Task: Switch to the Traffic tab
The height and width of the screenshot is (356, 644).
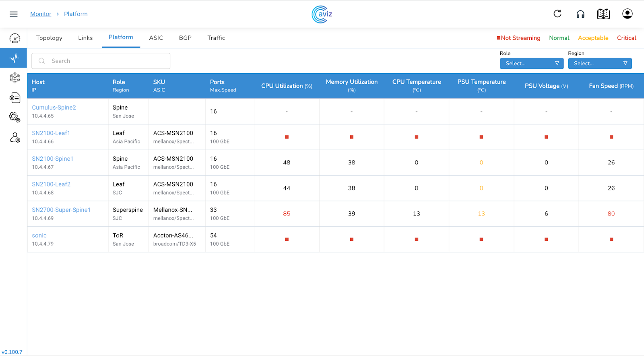Action: click(x=216, y=38)
